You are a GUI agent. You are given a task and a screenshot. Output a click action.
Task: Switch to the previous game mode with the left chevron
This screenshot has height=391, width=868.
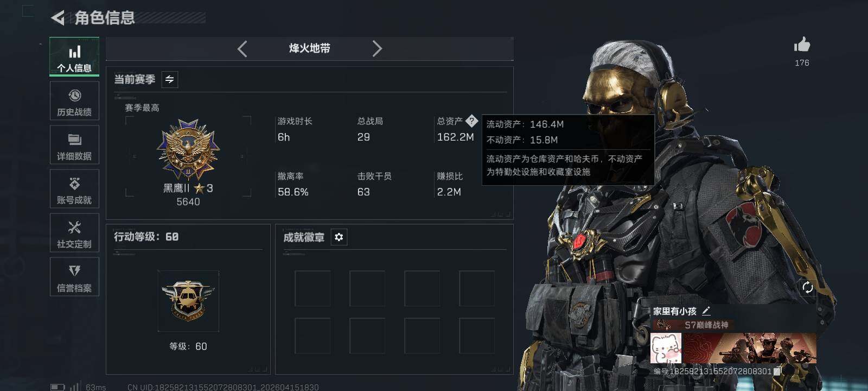click(x=242, y=49)
